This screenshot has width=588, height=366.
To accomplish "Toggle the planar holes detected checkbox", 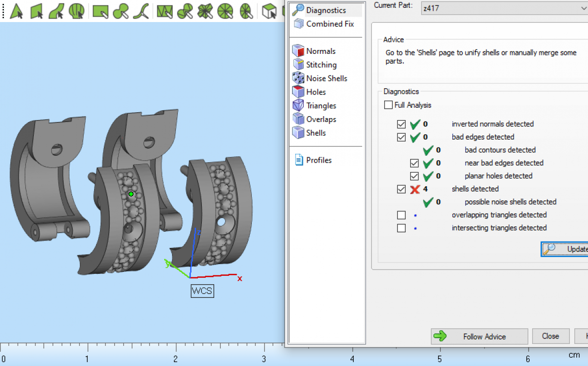I will [414, 176].
